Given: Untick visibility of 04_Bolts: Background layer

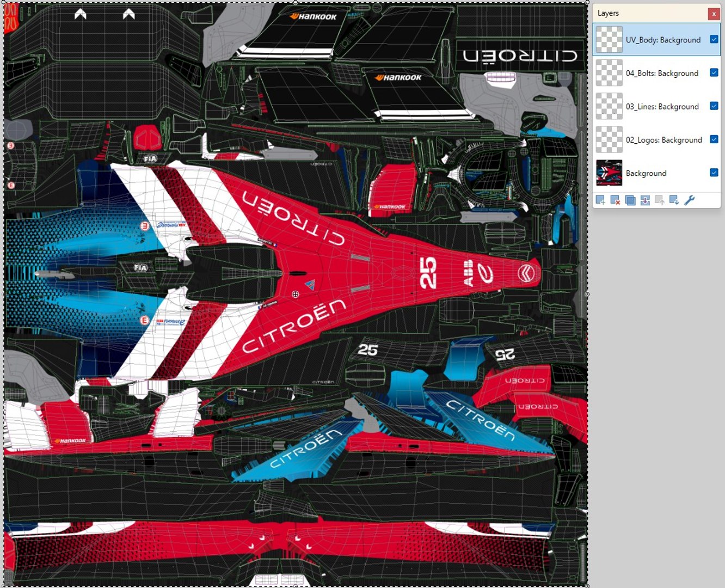Looking at the screenshot, I should point(714,72).
